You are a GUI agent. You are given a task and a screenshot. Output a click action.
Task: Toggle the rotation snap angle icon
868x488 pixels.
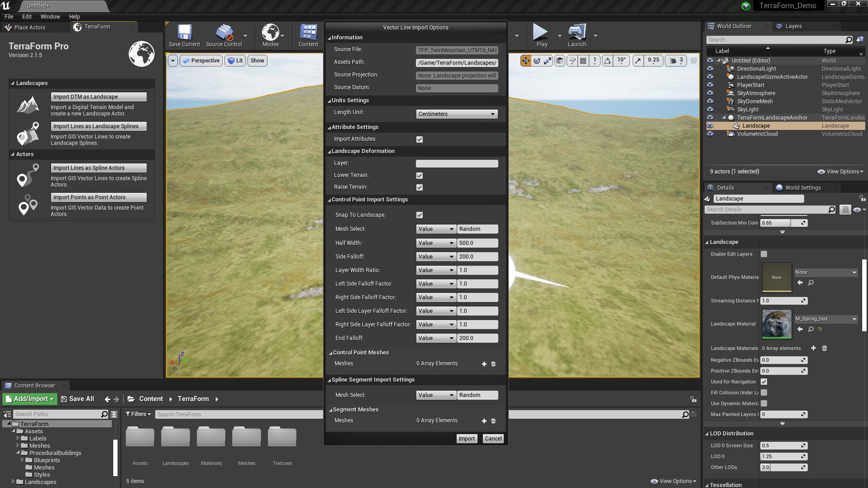[608, 61]
